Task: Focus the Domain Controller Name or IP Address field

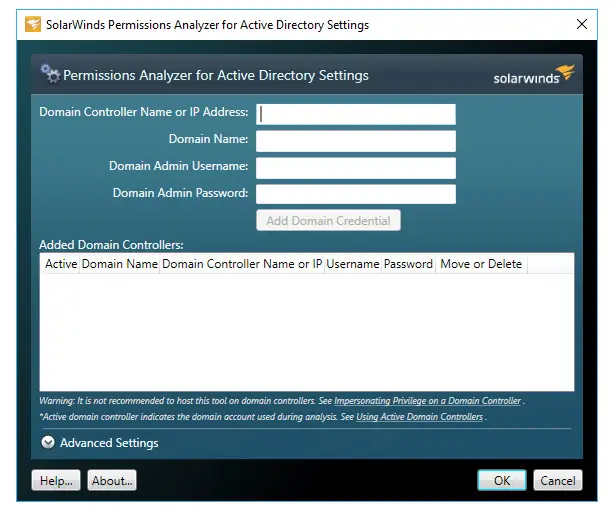Action: pos(356,114)
